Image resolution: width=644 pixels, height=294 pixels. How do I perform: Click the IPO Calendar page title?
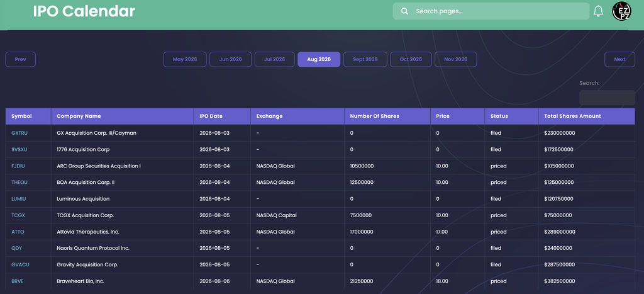point(84,11)
